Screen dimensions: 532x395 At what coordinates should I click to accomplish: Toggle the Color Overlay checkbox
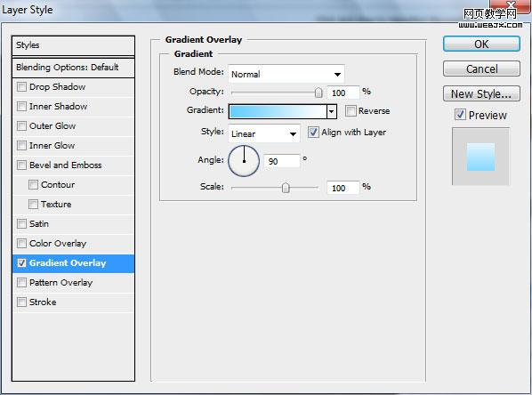21,243
